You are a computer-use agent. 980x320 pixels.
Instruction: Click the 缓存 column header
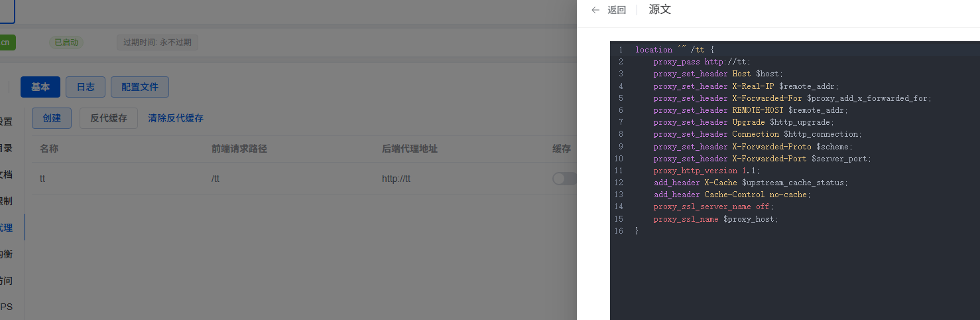[x=562, y=149]
